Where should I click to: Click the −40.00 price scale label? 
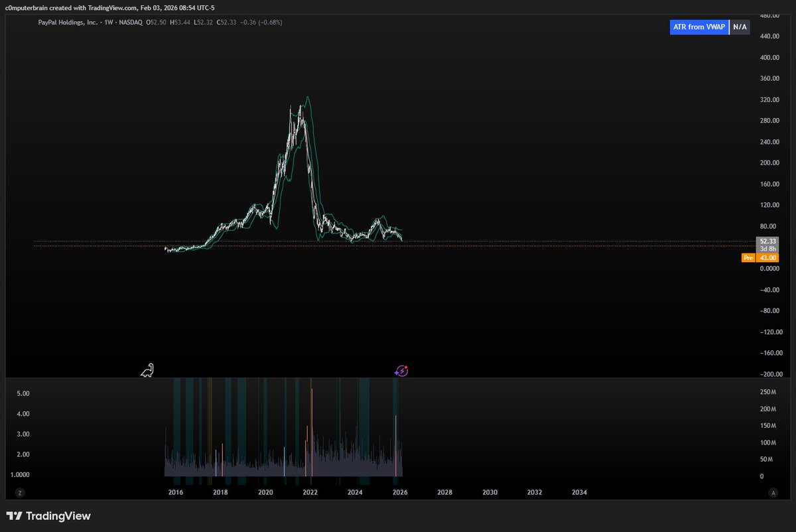click(x=769, y=290)
